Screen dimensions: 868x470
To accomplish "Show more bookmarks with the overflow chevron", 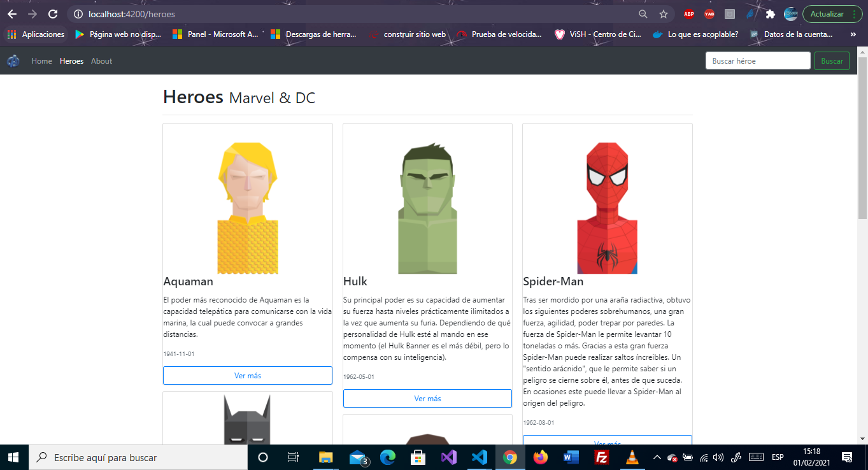I will coord(853,34).
